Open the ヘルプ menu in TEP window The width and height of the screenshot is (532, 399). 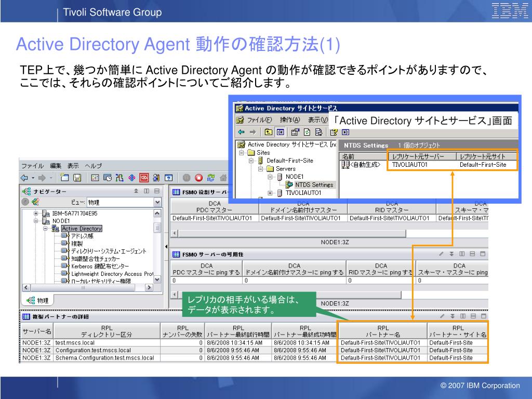click(x=94, y=166)
